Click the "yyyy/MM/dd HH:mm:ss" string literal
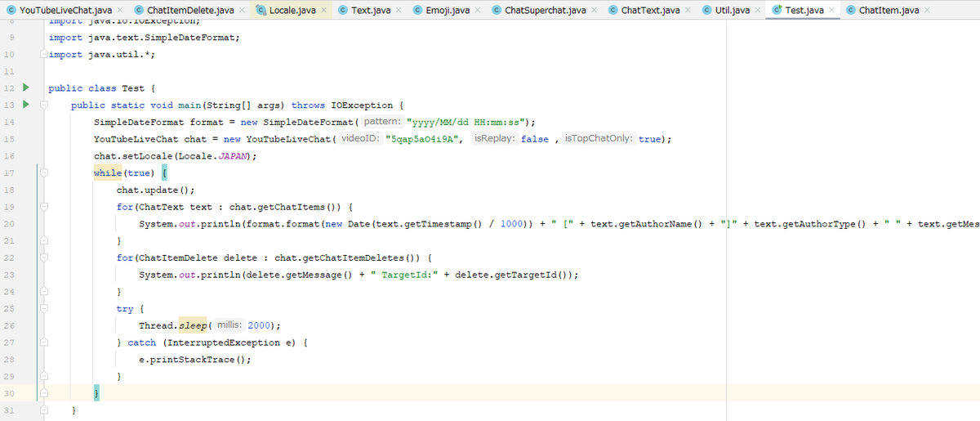Image resolution: width=980 pixels, height=421 pixels. pyautogui.click(x=465, y=122)
